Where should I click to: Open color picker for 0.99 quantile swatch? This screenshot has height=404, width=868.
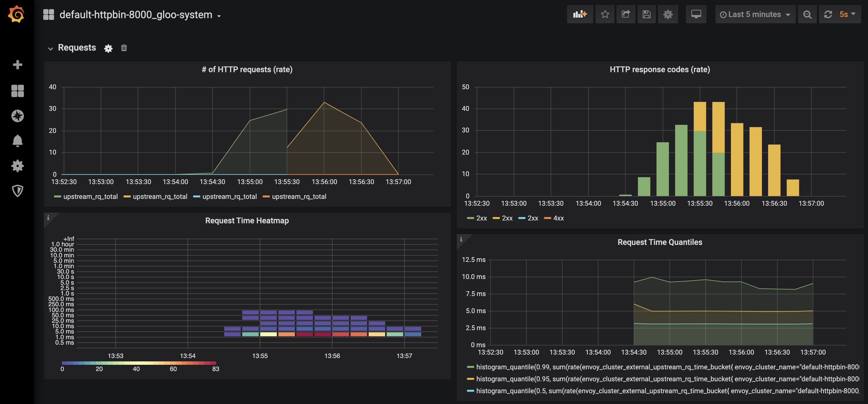[470, 367]
